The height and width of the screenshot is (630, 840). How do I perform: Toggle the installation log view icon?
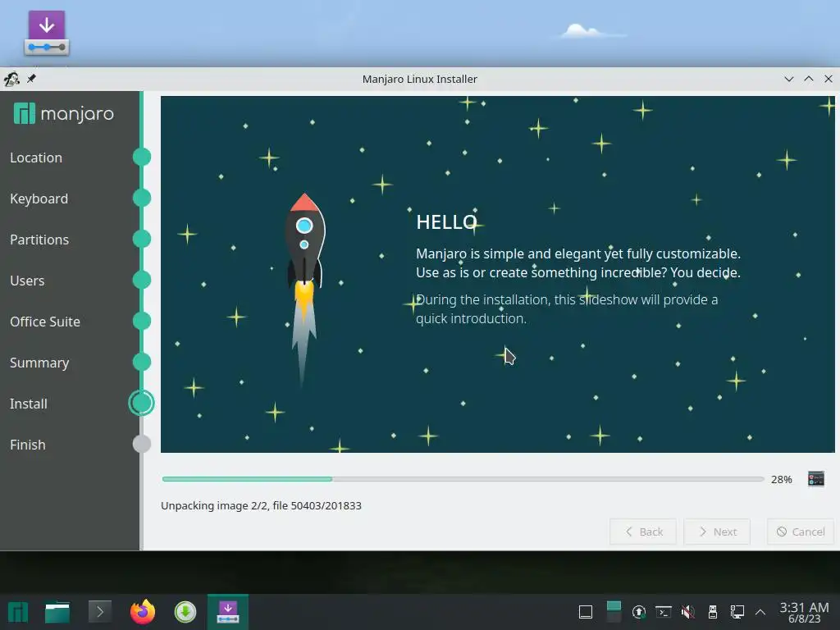tap(816, 479)
